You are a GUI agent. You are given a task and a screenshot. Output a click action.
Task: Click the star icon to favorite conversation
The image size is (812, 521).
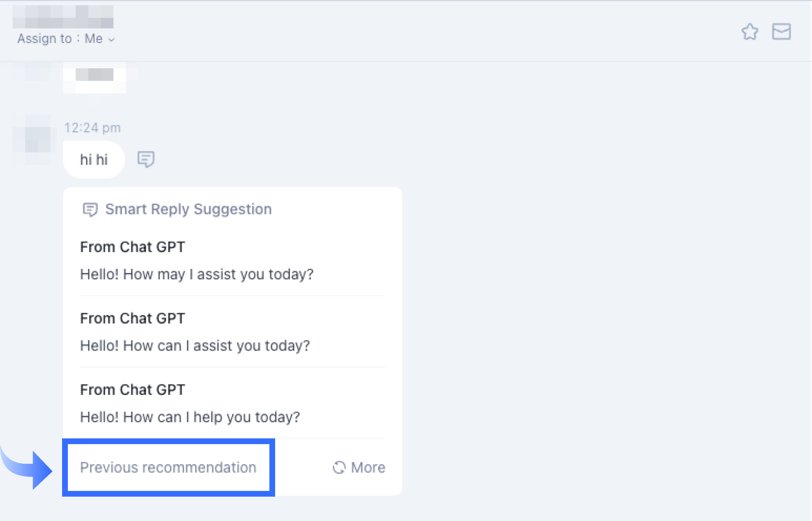tap(750, 32)
